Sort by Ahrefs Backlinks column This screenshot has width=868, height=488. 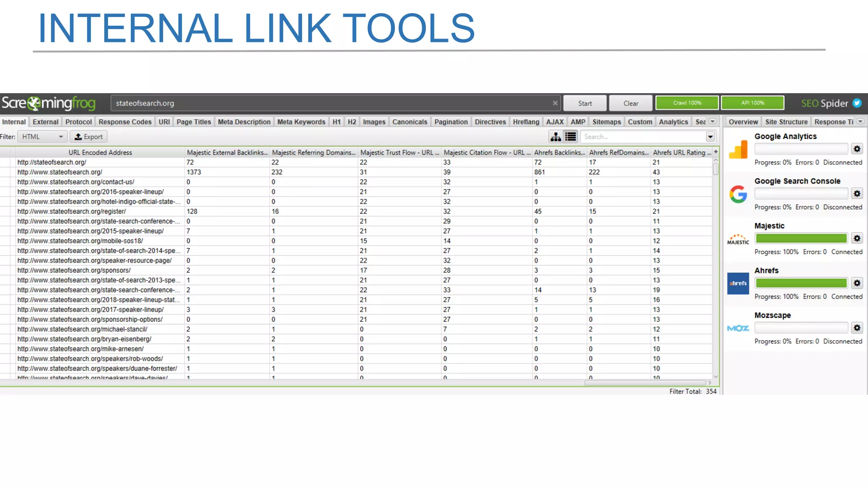pos(559,152)
